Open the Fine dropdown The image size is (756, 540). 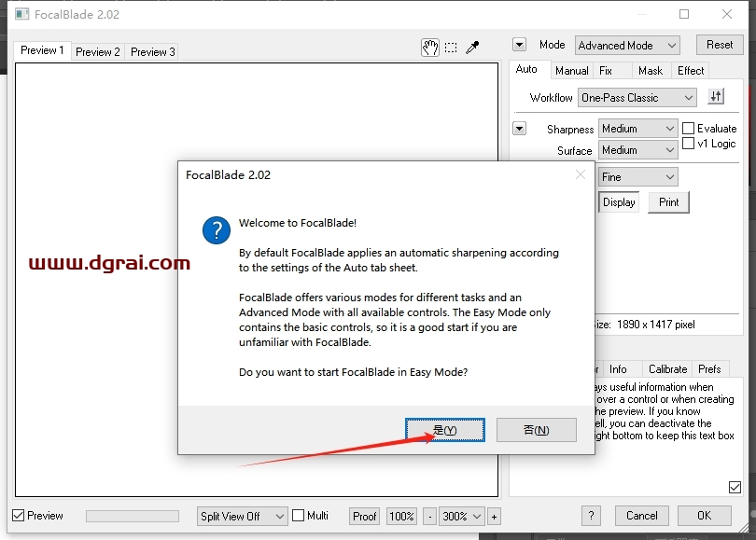pos(637,177)
